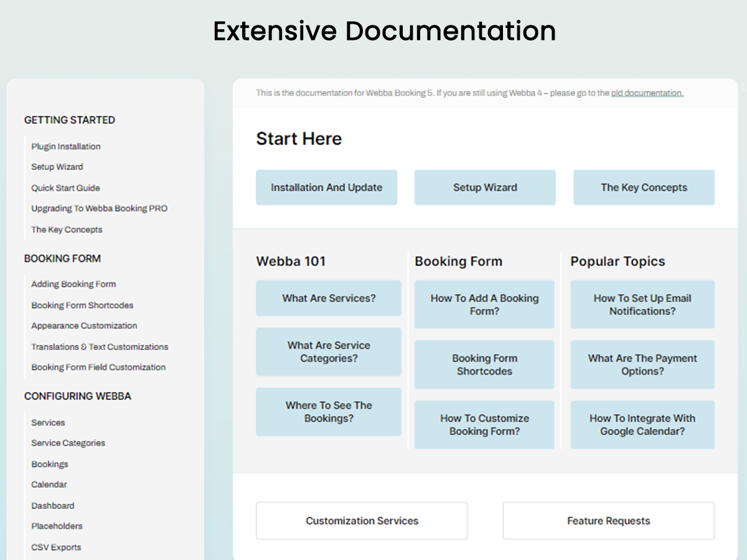Open the CSV Exports sidebar link

click(56, 548)
